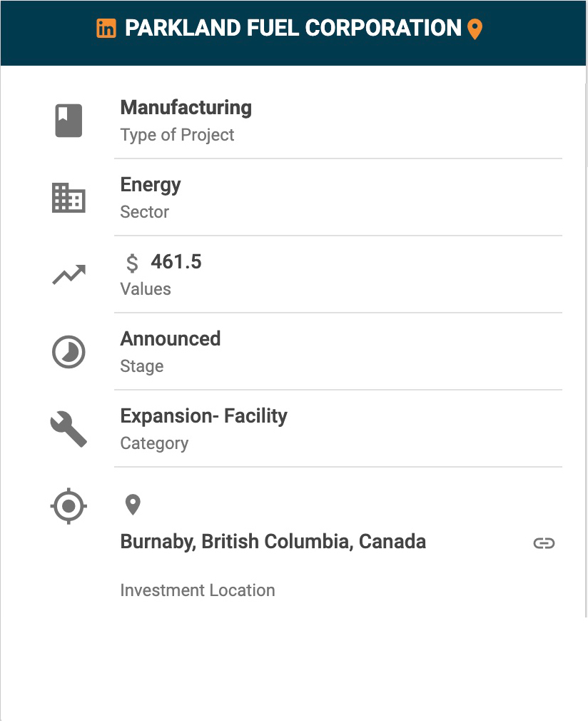Select the Announced stage entry

(338, 352)
